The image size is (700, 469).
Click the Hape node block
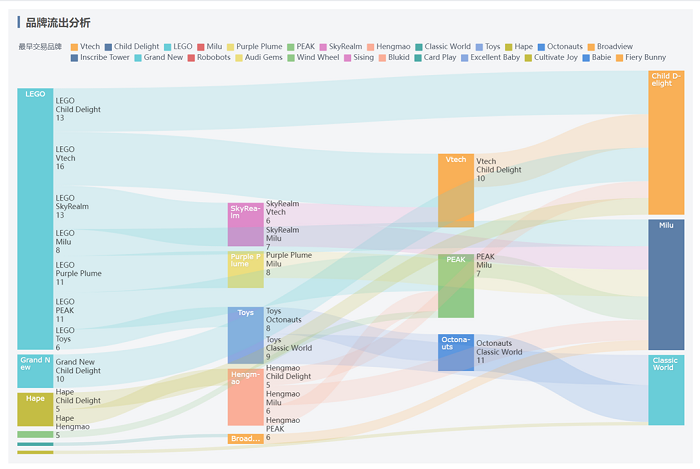pyautogui.click(x=35, y=410)
